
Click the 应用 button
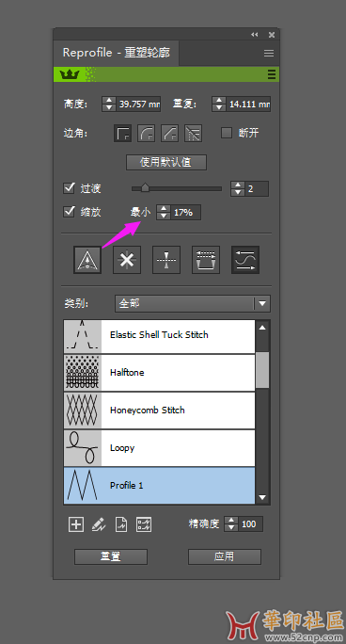click(x=225, y=556)
